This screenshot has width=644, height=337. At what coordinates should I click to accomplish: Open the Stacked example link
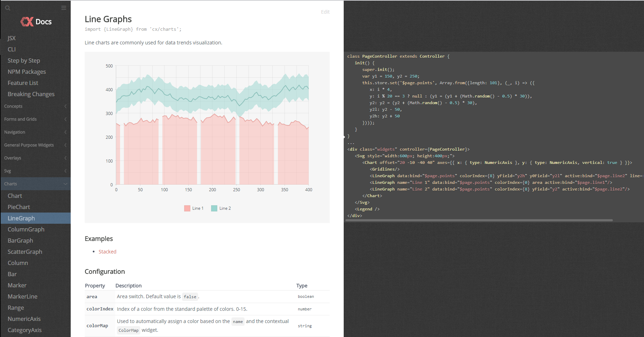tap(107, 252)
